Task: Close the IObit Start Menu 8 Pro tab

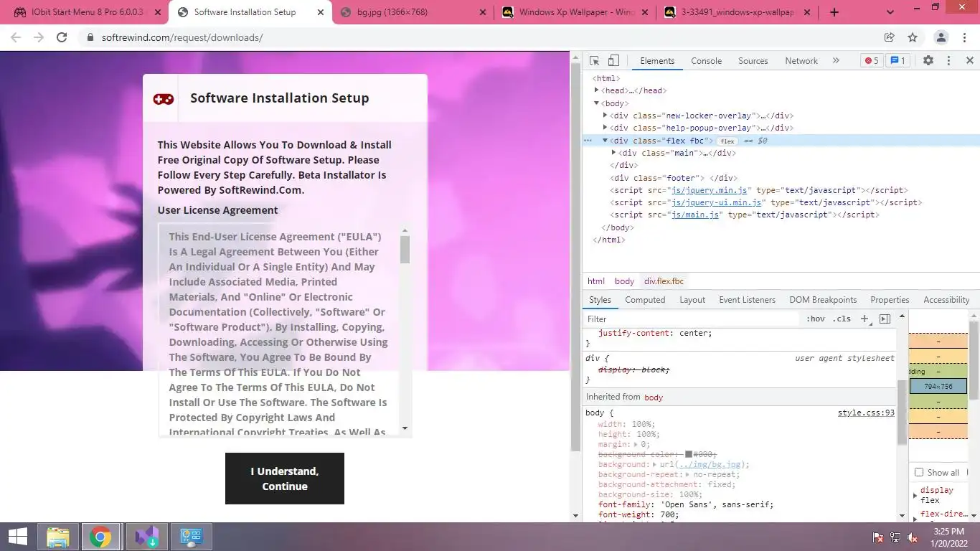Action: click(x=158, y=12)
